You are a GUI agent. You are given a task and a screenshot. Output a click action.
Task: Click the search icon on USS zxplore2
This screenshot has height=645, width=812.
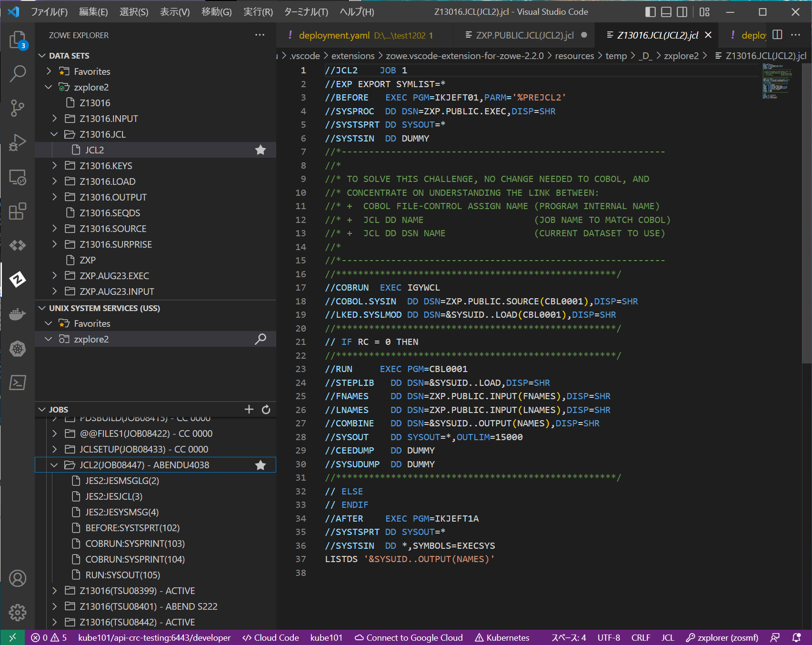[x=261, y=339]
